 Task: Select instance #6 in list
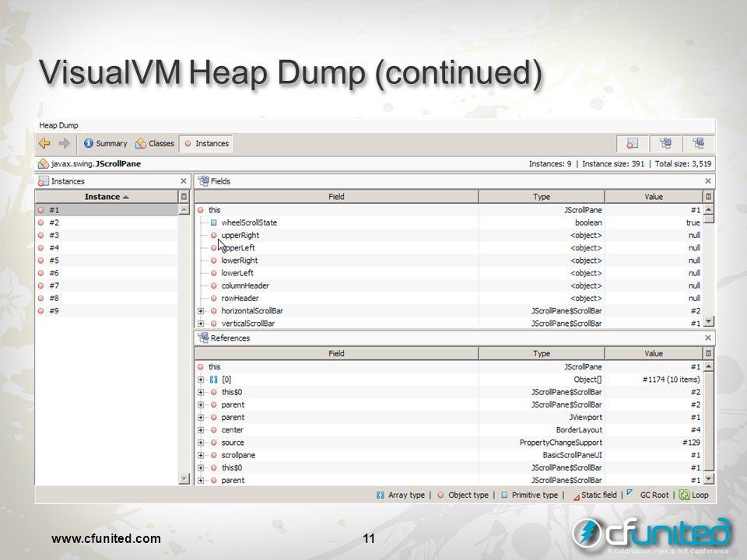point(107,273)
